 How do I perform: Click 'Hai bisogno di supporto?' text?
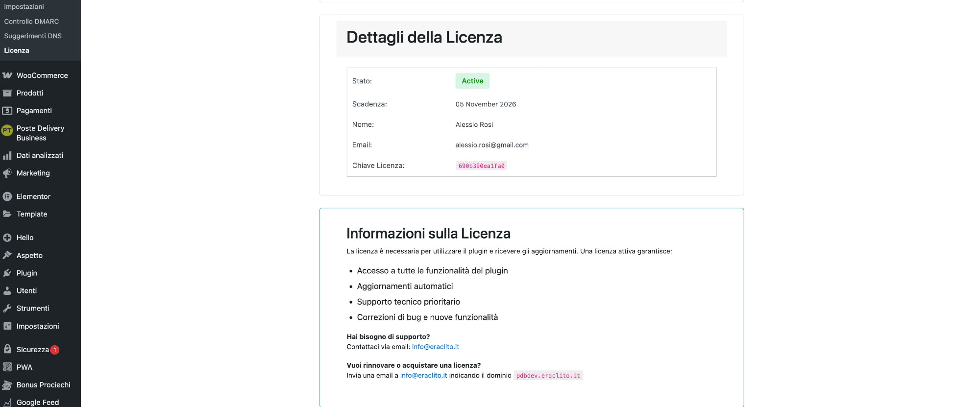click(388, 337)
